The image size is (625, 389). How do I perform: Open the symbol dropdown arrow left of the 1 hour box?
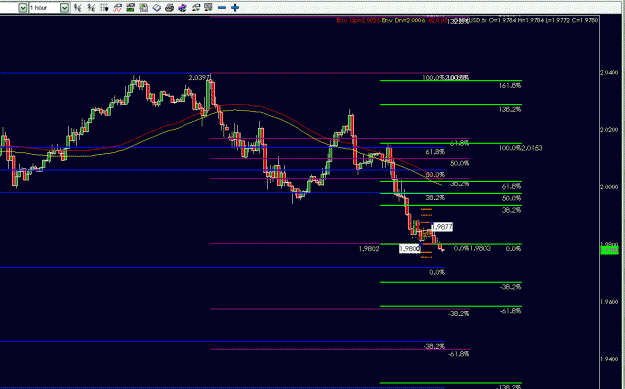click(23, 8)
